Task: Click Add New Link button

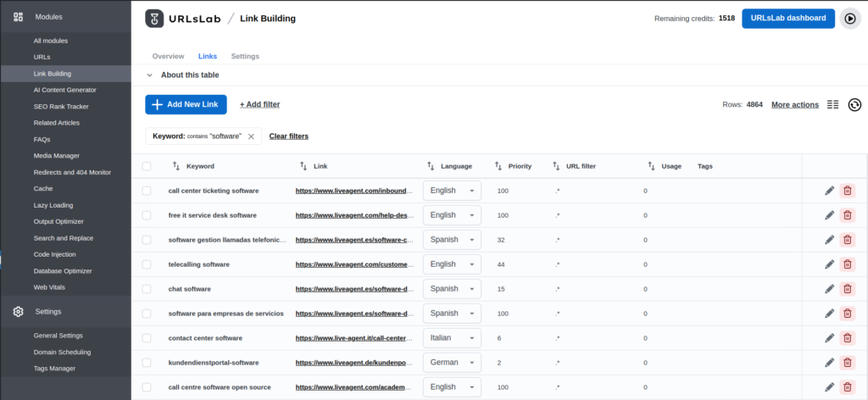Action: (x=186, y=104)
